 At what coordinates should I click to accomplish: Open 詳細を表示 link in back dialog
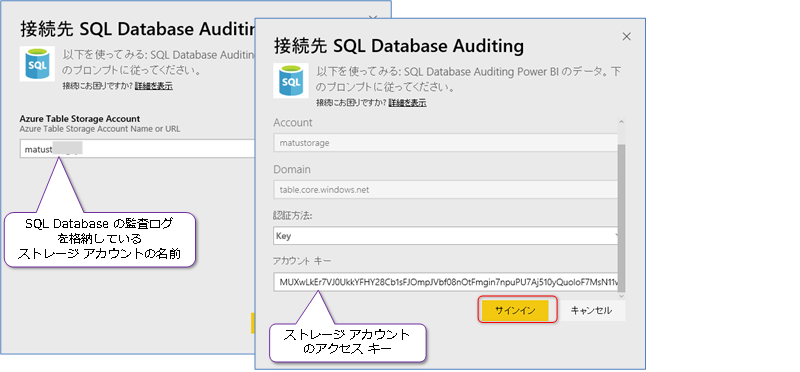coord(154,86)
